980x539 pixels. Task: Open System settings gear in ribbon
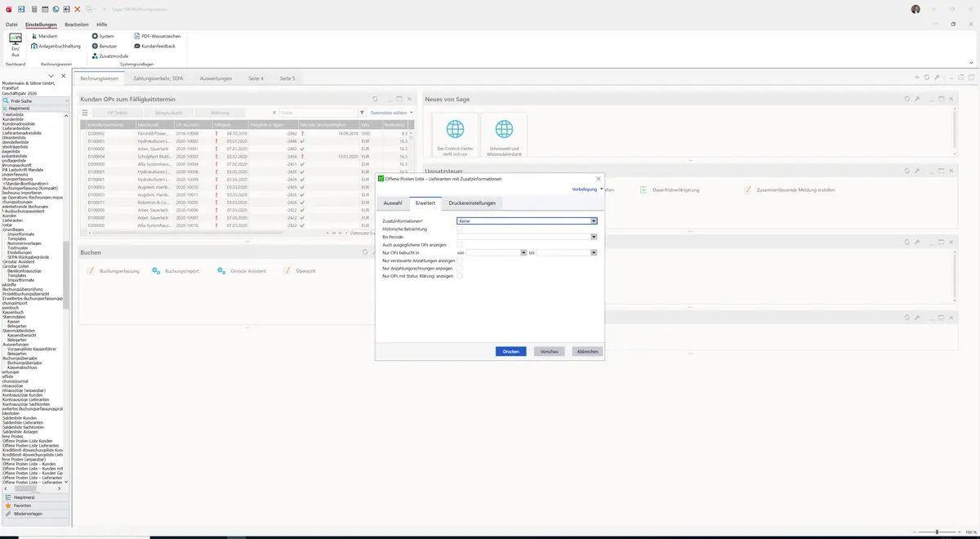(103, 36)
